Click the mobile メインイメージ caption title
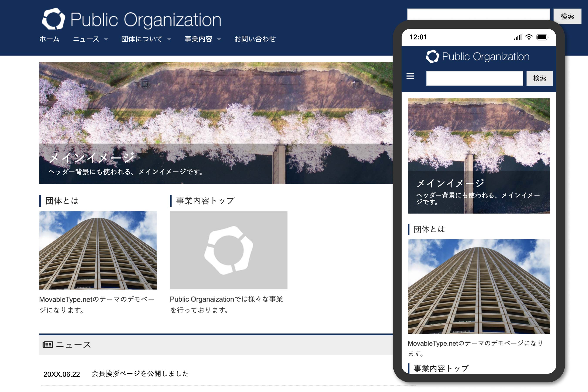 [x=451, y=183]
